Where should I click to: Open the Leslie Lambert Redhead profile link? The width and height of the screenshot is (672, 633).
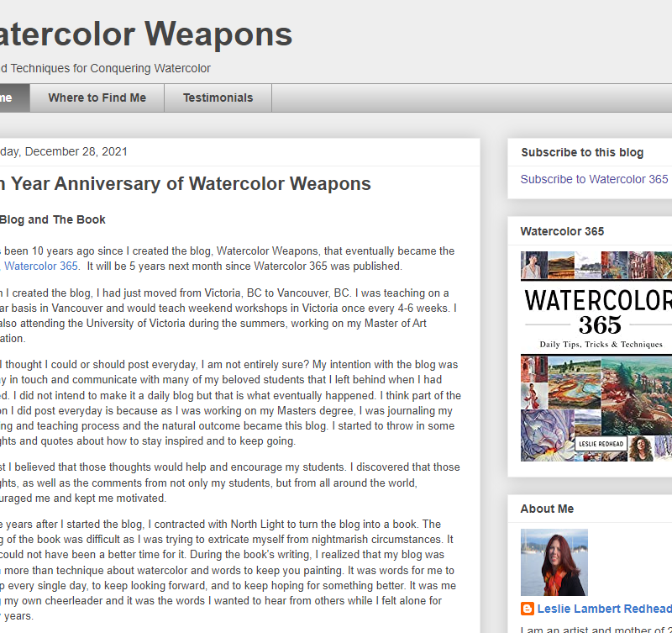tap(604, 609)
